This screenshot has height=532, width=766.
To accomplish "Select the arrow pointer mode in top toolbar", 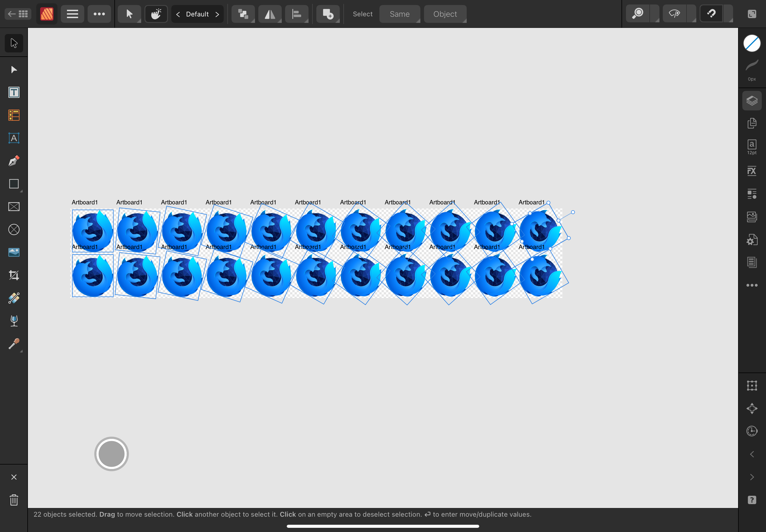I will coord(129,14).
